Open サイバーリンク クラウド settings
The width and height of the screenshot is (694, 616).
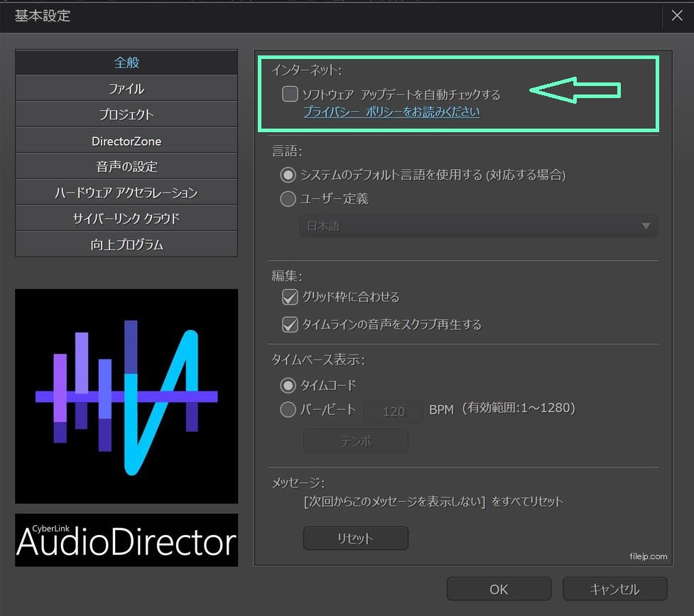tap(126, 218)
